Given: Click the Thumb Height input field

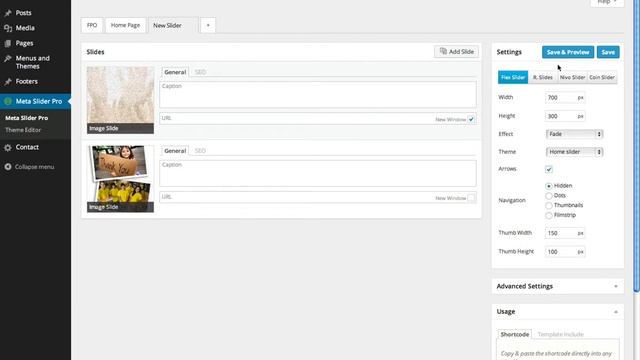Looking at the screenshot, I should pyautogui.click(x=565, y=252).
